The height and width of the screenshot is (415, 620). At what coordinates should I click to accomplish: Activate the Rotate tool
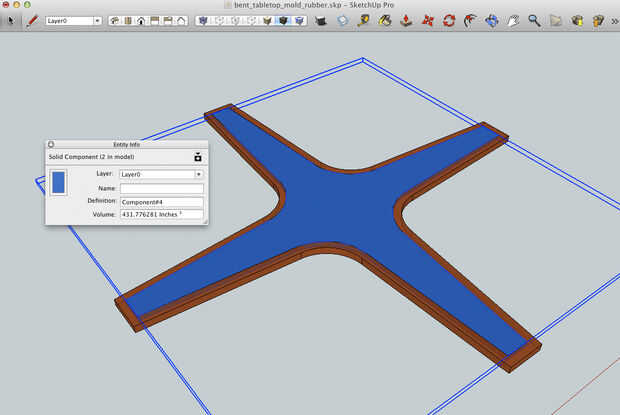449,20
